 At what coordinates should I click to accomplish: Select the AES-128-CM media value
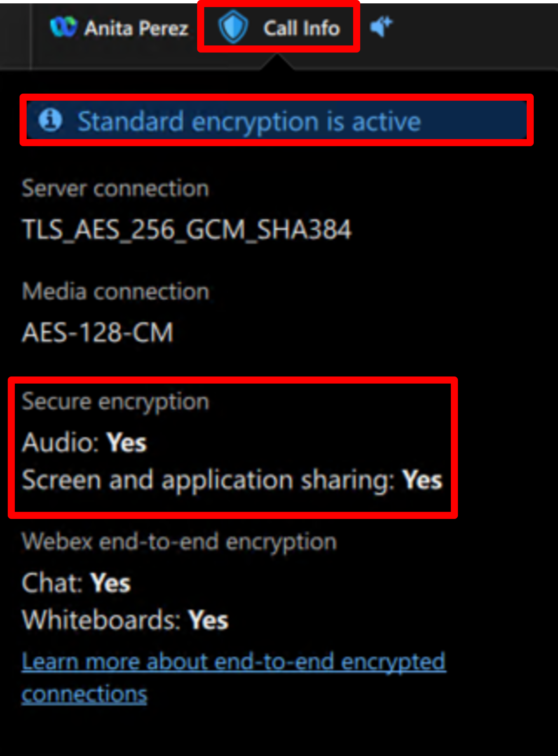98,332
